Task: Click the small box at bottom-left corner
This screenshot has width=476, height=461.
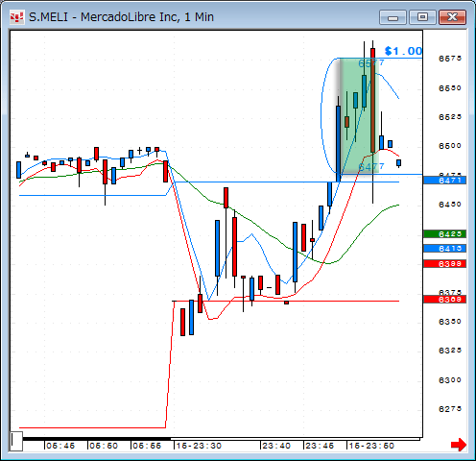Action: [15, 441]
